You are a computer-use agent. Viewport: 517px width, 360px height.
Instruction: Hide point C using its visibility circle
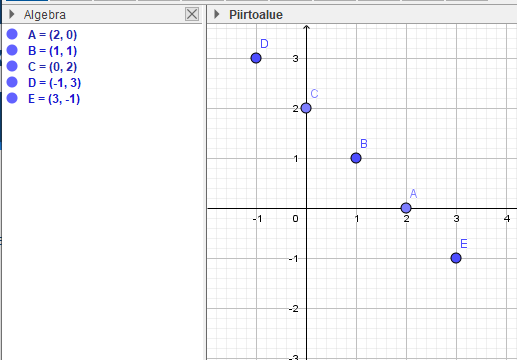[x=12, y=66]
